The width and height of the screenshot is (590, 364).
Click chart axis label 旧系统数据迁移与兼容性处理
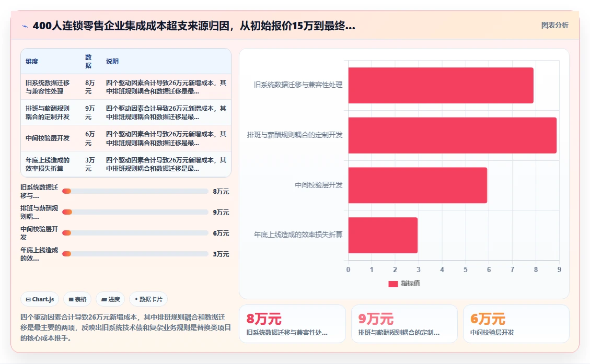[x=298, y=85]
